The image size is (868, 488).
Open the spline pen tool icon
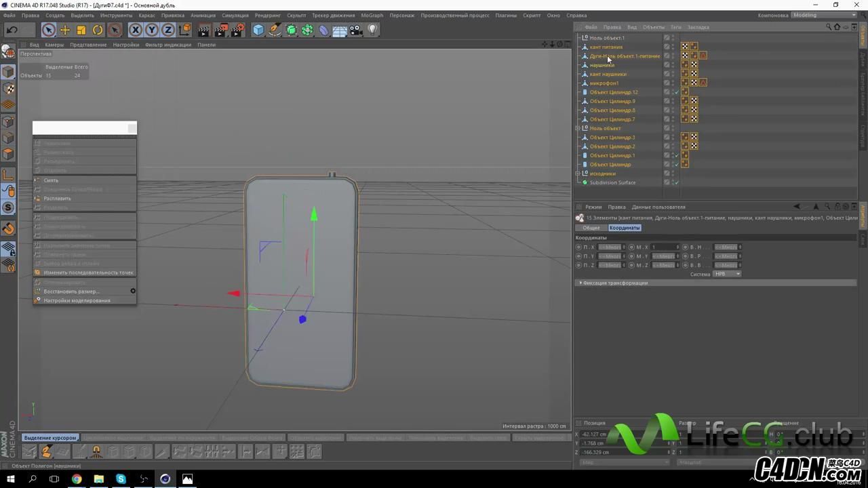[275, 30]
